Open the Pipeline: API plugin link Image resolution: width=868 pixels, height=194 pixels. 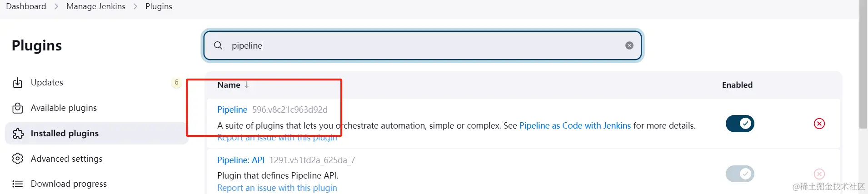pyautogui.click(x=240, y=160)
